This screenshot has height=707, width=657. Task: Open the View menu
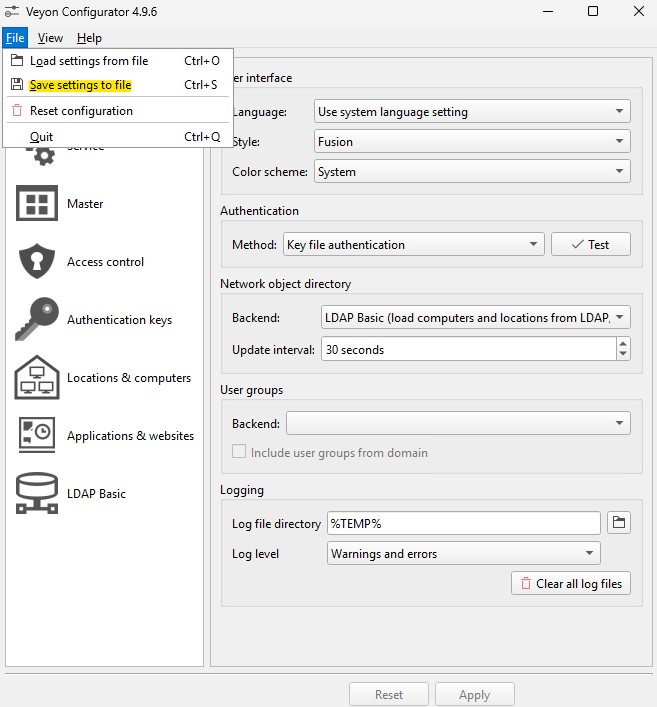coord(50,38)
